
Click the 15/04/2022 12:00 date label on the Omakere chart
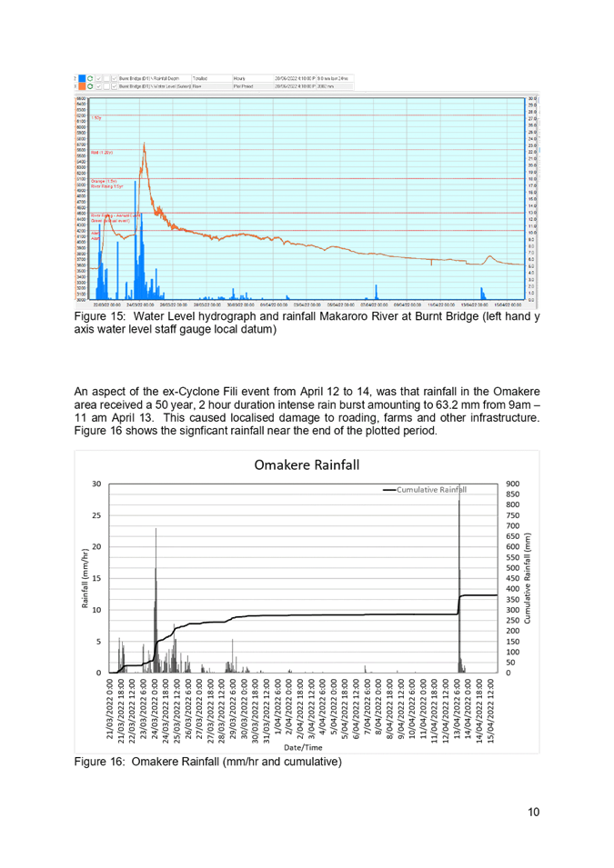click(x=490, y=712)
